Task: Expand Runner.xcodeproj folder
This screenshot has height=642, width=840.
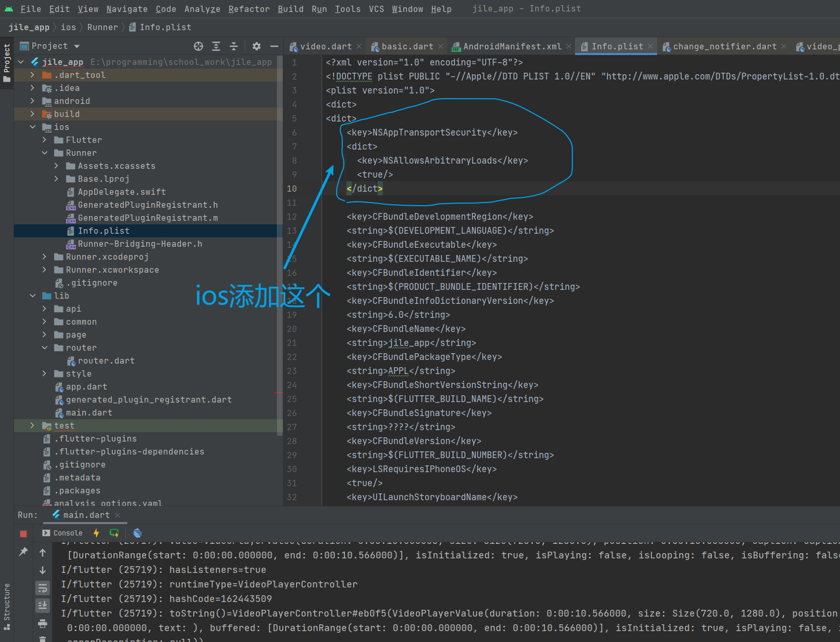Action: coord(45,257)
